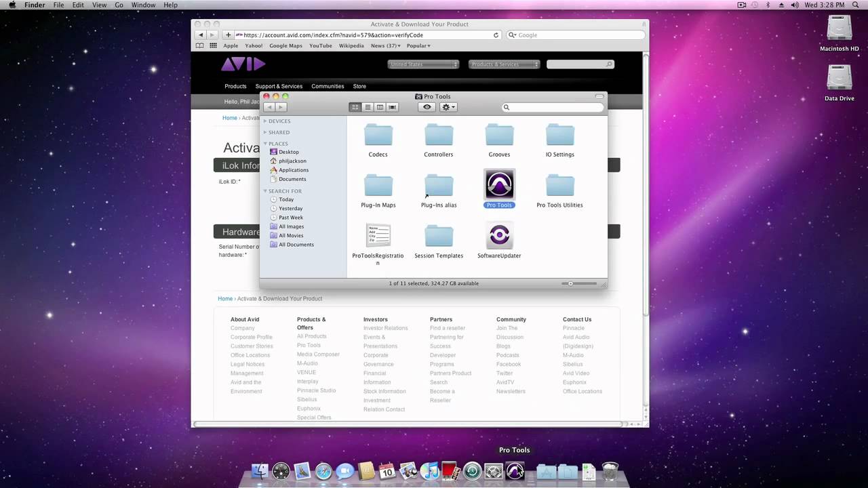
Task: Click the Macintosh HD desktop drive
Action: tap(840, 28)
